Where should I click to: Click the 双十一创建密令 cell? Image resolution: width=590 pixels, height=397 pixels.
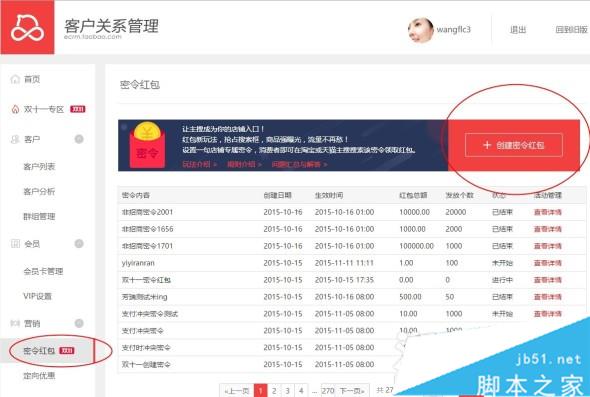pos(146,365)
